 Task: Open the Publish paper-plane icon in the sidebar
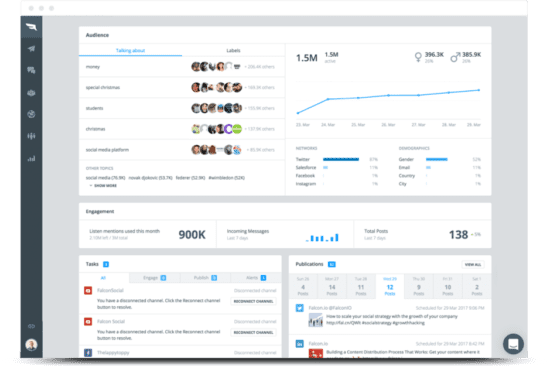click(x=31, y=49)
